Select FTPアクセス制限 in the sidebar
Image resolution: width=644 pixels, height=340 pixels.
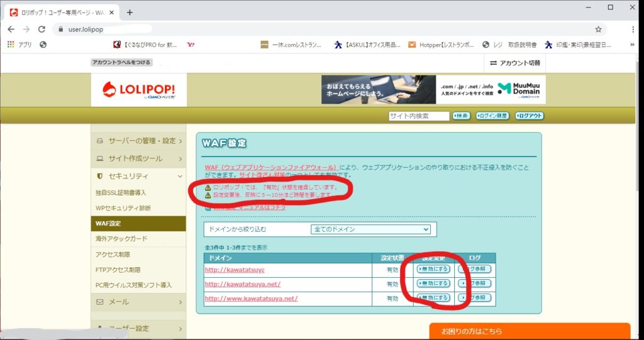pos(118,270)
